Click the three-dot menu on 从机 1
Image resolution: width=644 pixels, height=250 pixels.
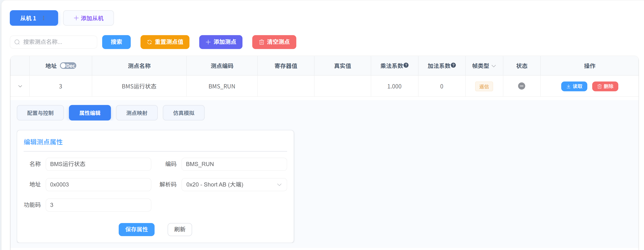pos(43,18)
